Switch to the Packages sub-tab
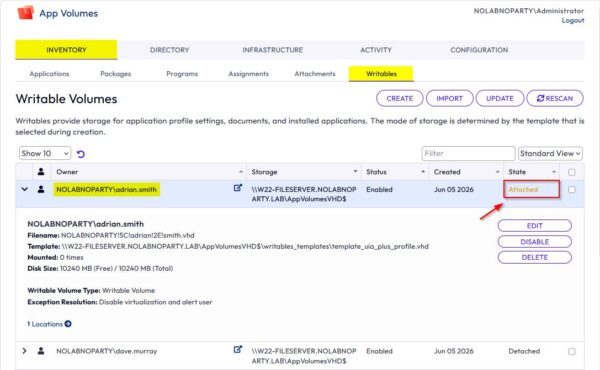 116,73
